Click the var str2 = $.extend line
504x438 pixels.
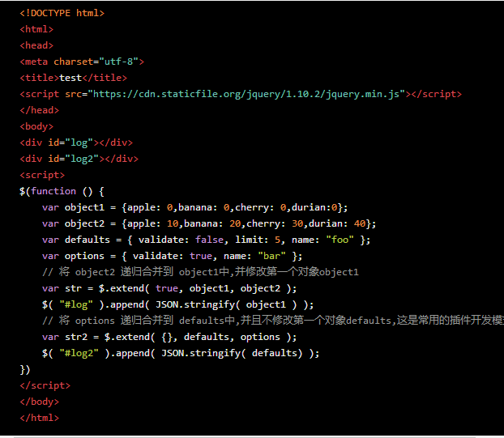(x=169, y=337)
